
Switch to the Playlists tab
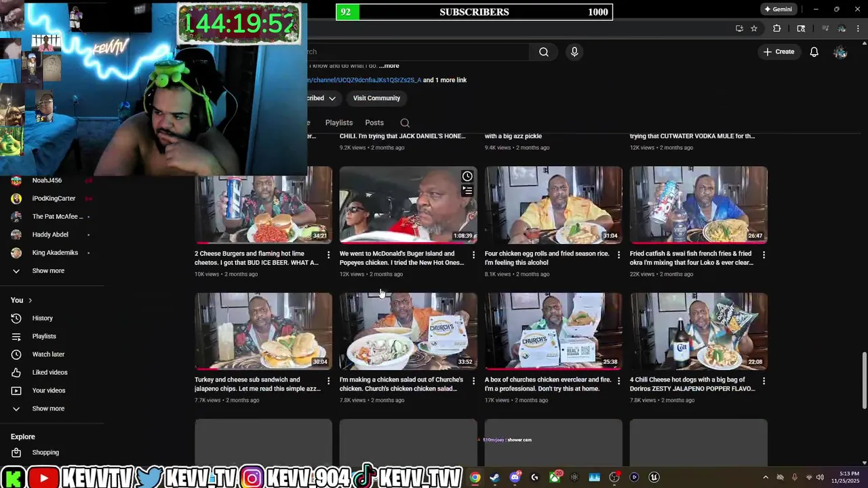tap(339, 123)
